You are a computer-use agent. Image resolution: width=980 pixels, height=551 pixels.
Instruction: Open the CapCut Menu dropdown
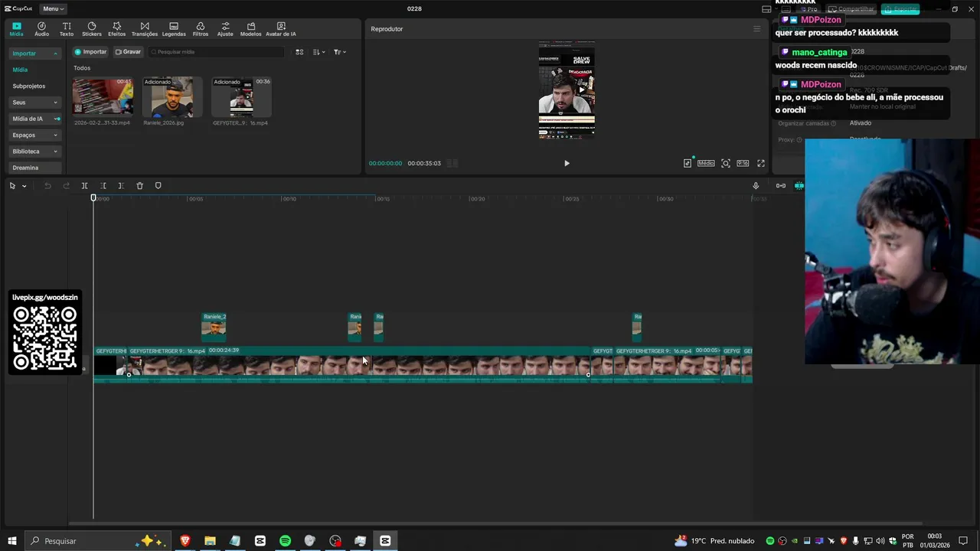click(x=53, y=8)
